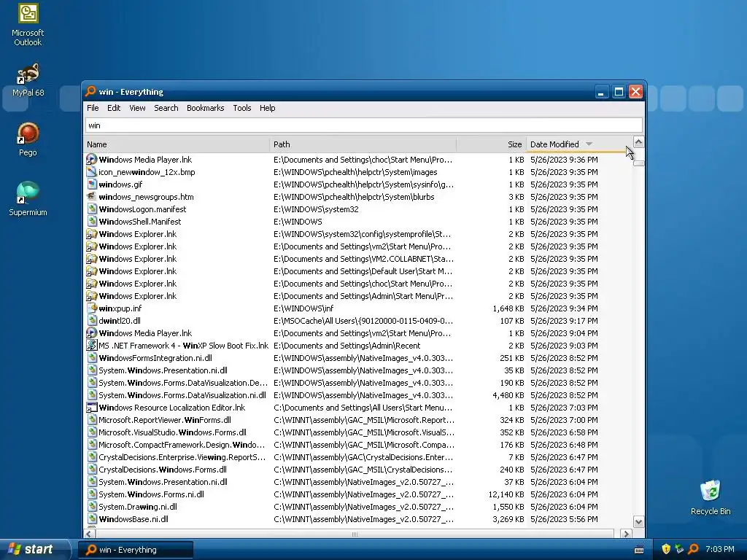Click the search box containing 'win'
Viewport: 747px width, 560px height.
coord(363,125)
